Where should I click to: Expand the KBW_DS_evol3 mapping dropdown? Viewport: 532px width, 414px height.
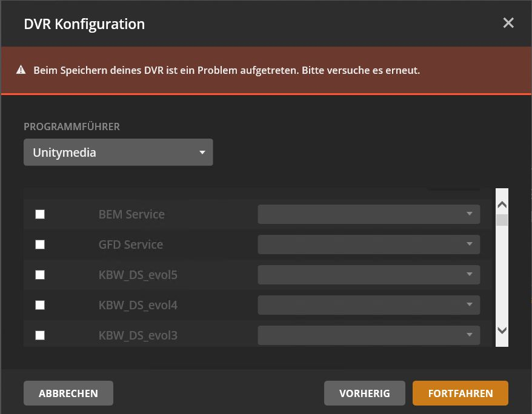[368, 335]
